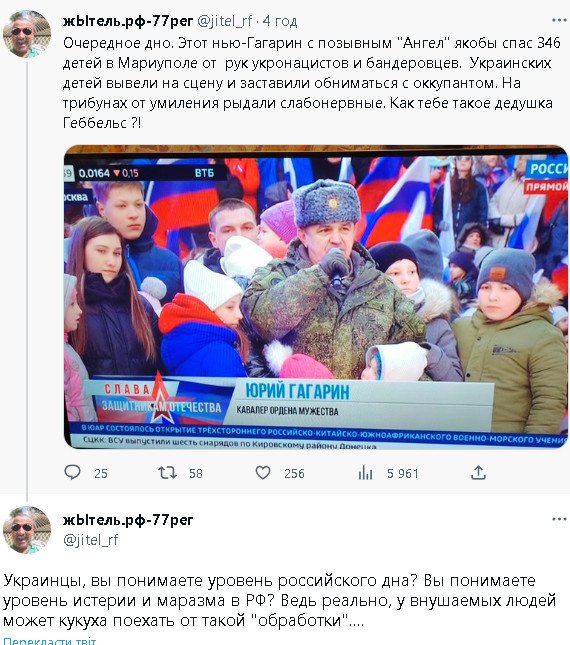View analytics via the bar chart icon

pyautogui.click(x=365, y=473)
